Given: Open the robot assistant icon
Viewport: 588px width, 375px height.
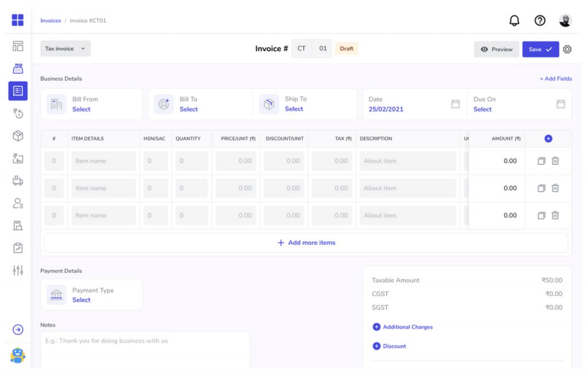Looking at the screenshot, I should (x=18, y=355).
